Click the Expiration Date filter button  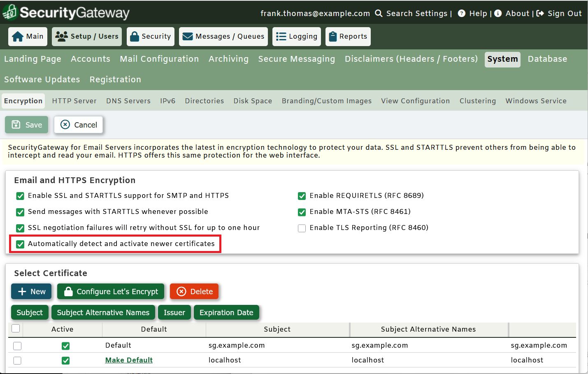coord(226,312)
